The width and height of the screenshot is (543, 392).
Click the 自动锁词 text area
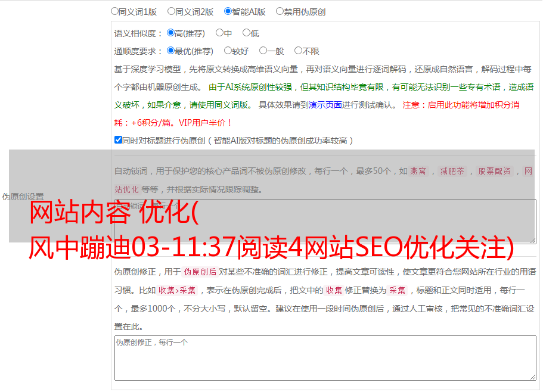pyautogui.click(x=325, y=222)
